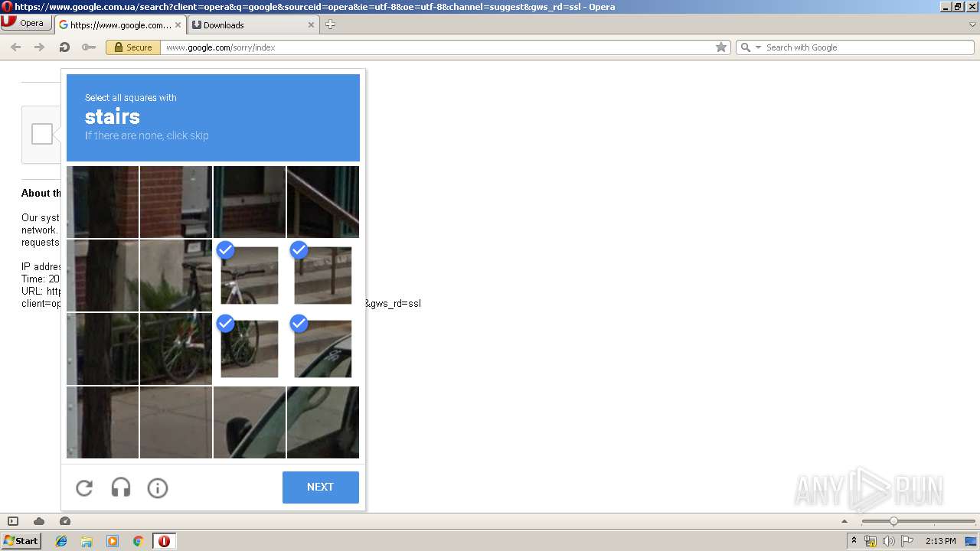The image size is (980, 551).
Task: Deselect the bicycle wheel stairs tile
Action: pyautogui.click(x=250, y=349)
